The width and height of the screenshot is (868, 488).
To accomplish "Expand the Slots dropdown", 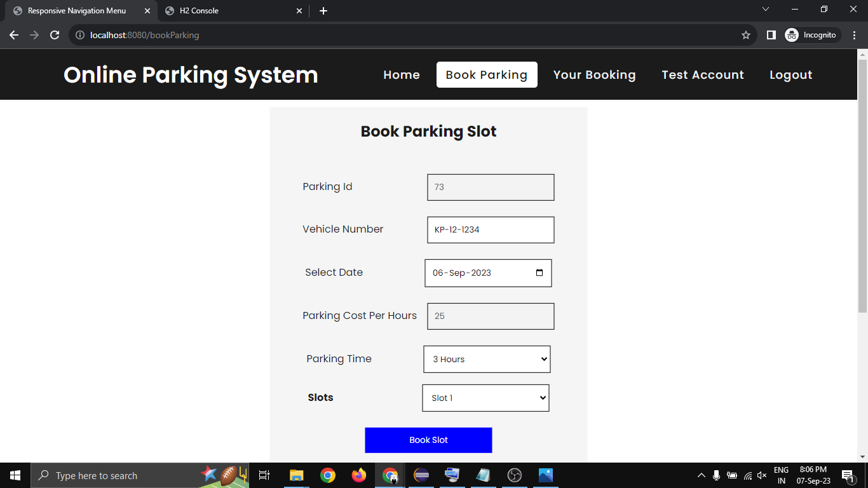I will tap(485, 398).
